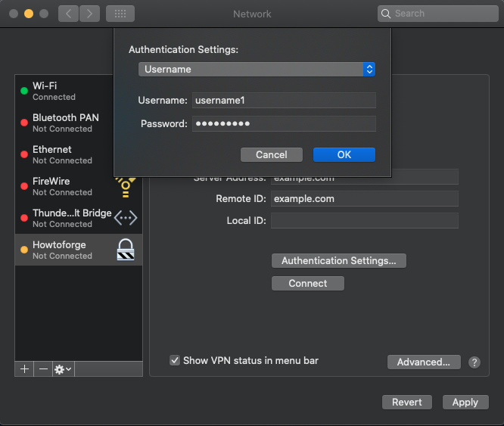Click the orange status dot beside Howtoforge
The image size is (504, 426).
click(24, 250)
